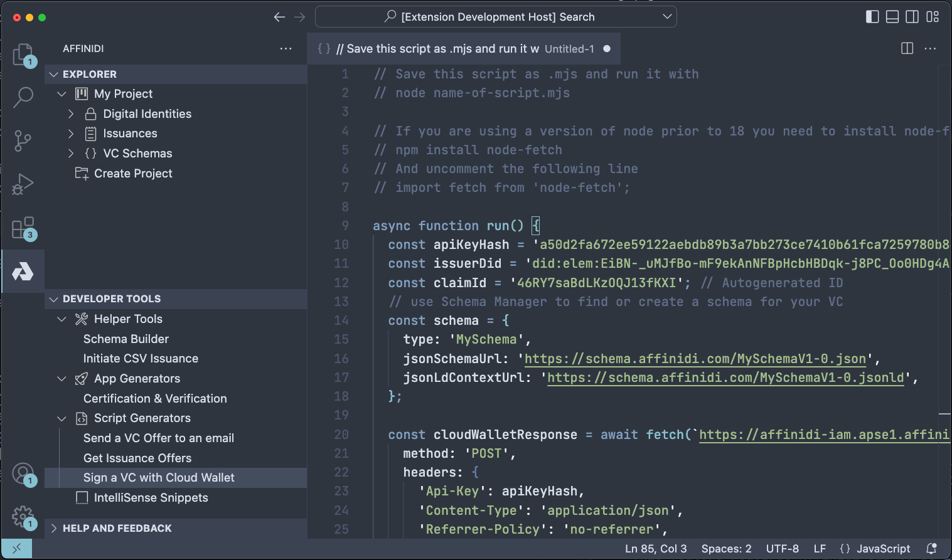Click the command center search field
Image resolution: width=952 pixels, height=560 pixels.
[x=496, y=17]
